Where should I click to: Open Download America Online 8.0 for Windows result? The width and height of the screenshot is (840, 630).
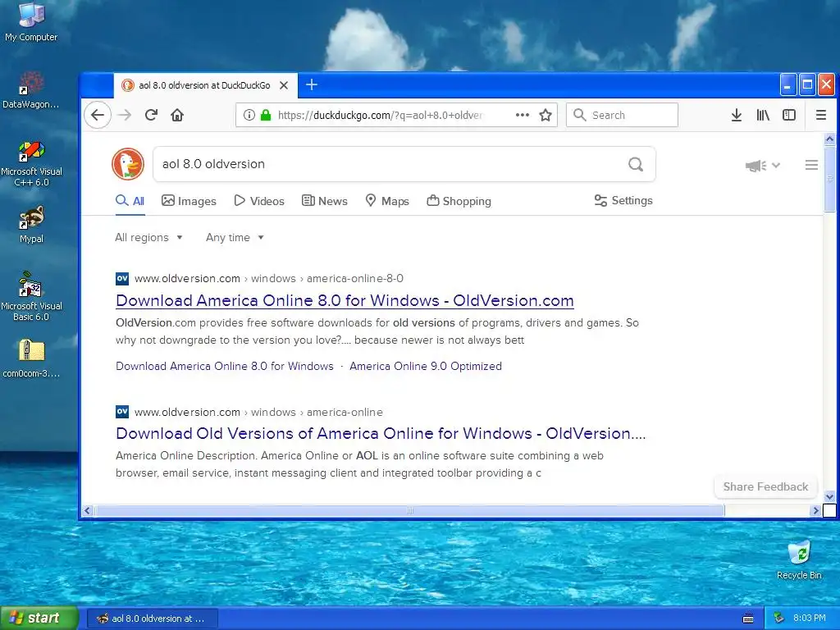coord(345,300)
